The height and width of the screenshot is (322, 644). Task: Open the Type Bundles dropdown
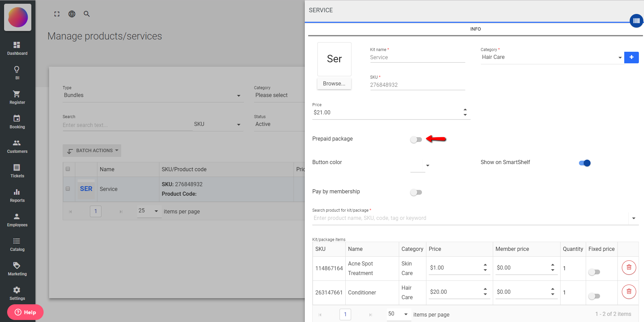pos(153,95)
